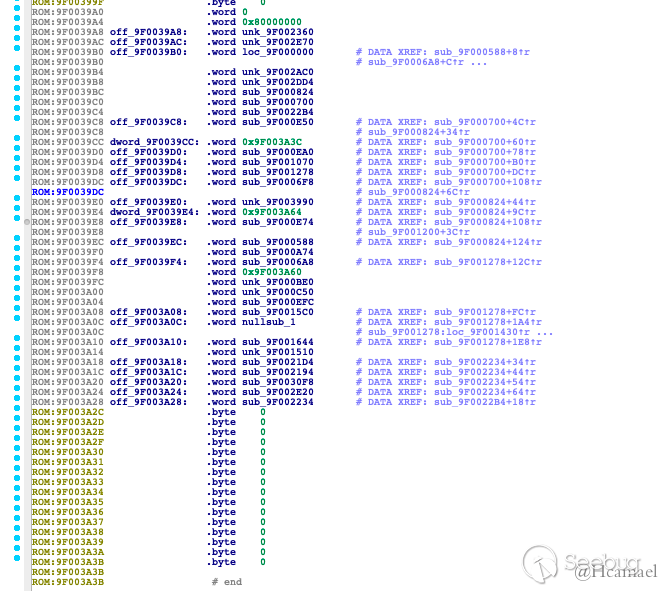The image size is (668, 591).
Task: Click operand sub_9F002E20
Action: [x=278, y=392]
